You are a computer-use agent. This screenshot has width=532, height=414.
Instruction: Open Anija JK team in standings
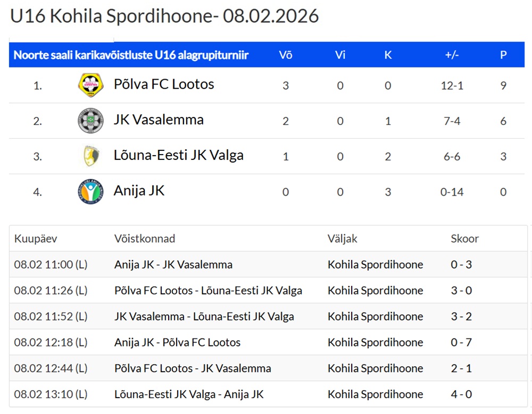pyautogui.click(x=139, y=191)
